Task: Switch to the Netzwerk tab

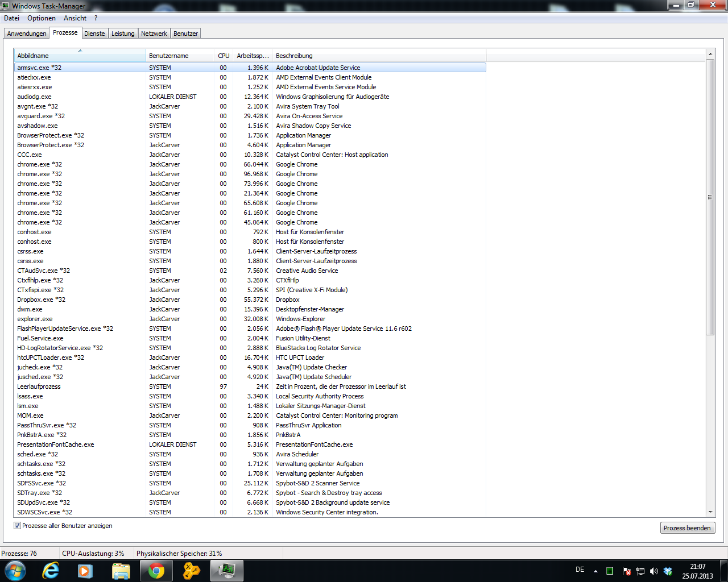Action: (154, 34)
